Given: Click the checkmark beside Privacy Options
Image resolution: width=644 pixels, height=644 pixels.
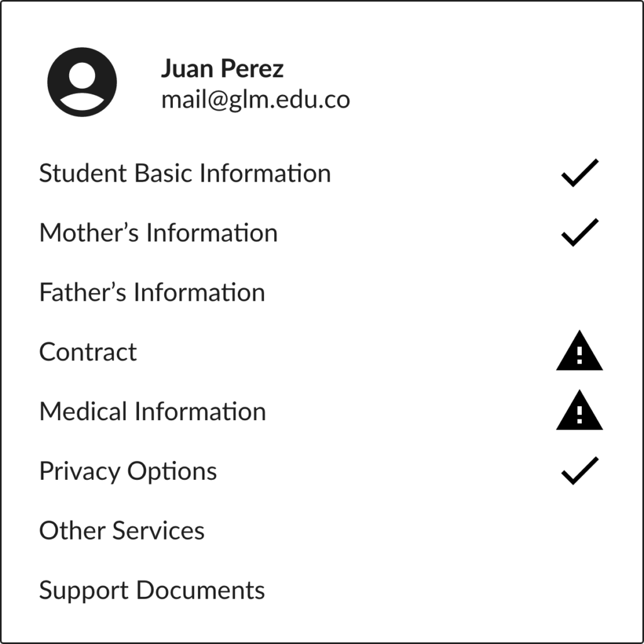Looking at the screenshot, I should [579, 471].
